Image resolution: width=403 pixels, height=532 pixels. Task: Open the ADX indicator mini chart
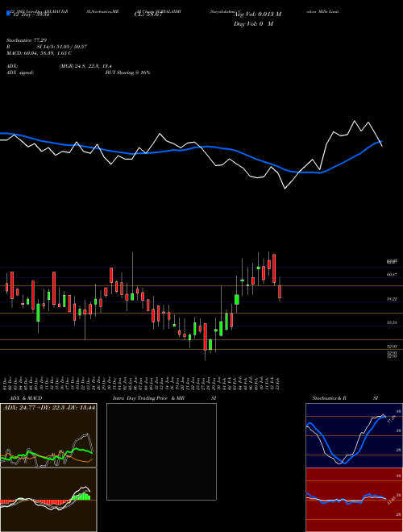48,435
